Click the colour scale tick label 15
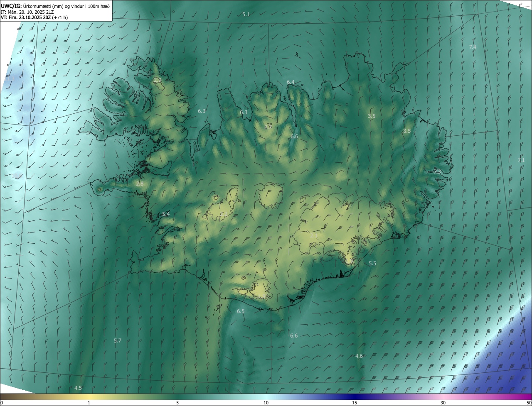Image resolution: width=532 pixels, height=406 pixels. (x=355, y=403)
